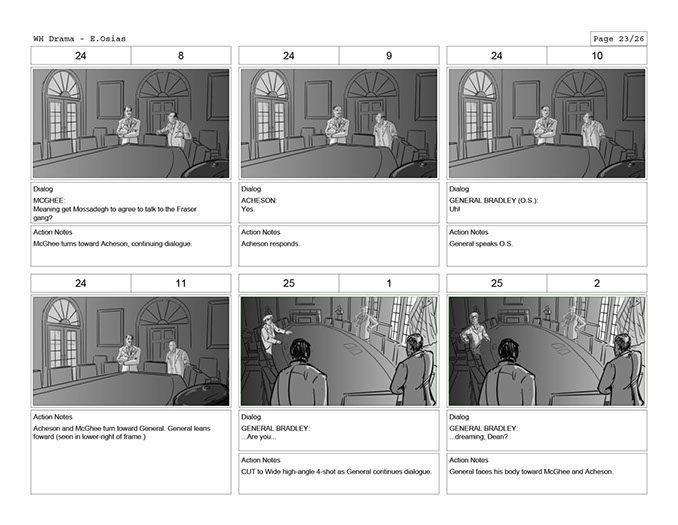This screenshot has height=525, width=678.
Task: Click the scene 24 shot 8 thumbnail
Action: tap(131, 123)
